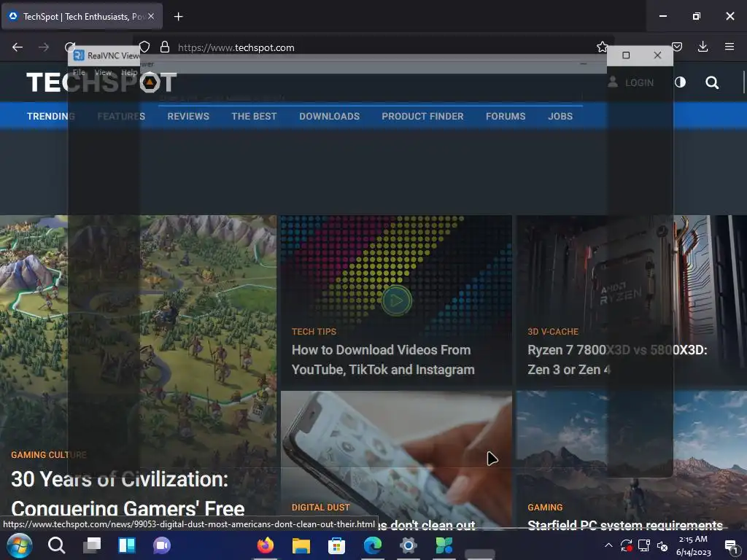Select the TechSpot tab in Firefox

(x=82, y=17)
